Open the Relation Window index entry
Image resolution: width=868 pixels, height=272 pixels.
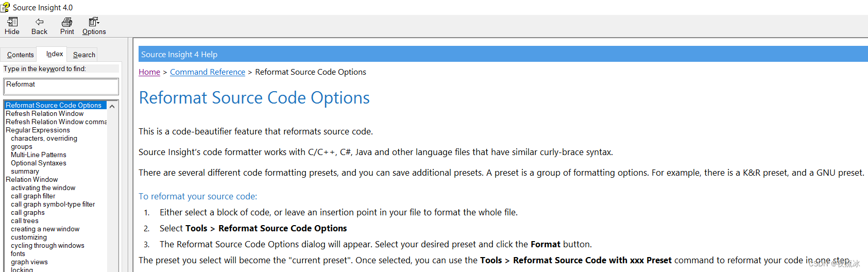[32, 179]
